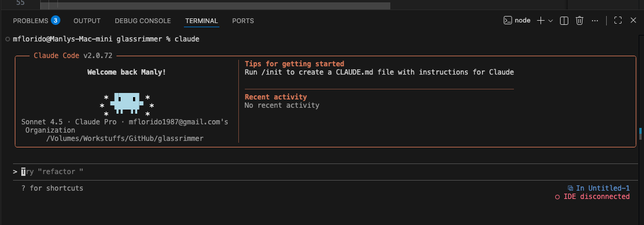Click the Claude pixel mascot image
This screenshot has width=644, height=225.
(x=127, y=103)
